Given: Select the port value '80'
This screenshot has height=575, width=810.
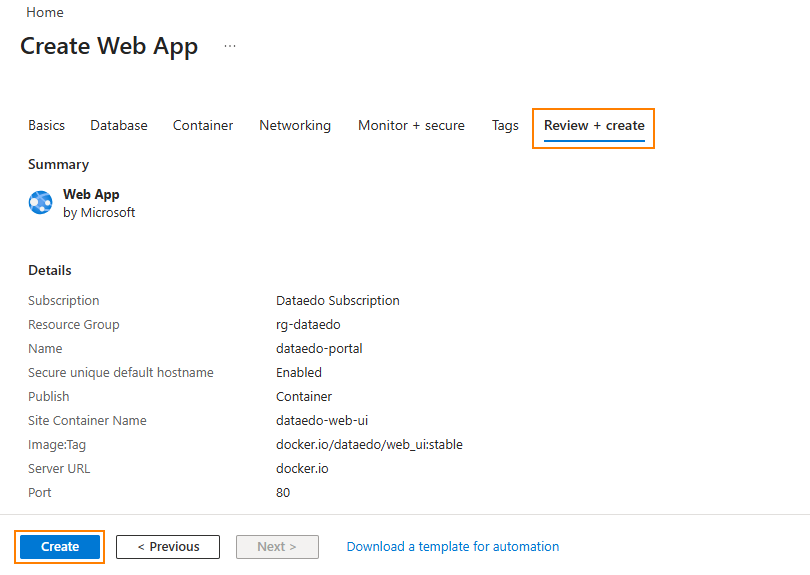Looking at the screenshot, I should (x=283, y=493).
